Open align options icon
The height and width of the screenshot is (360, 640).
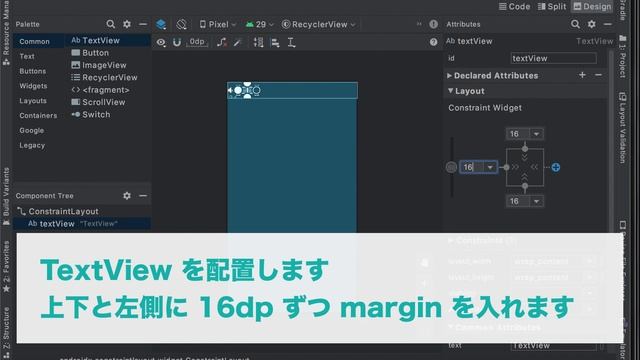click(276, 42)
